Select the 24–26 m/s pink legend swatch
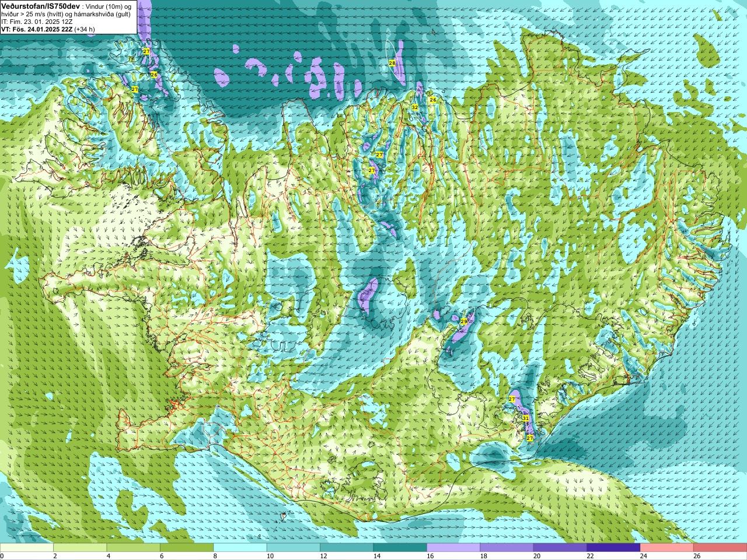The height and width of the screenshot is (560, 747). click(667, 548)
